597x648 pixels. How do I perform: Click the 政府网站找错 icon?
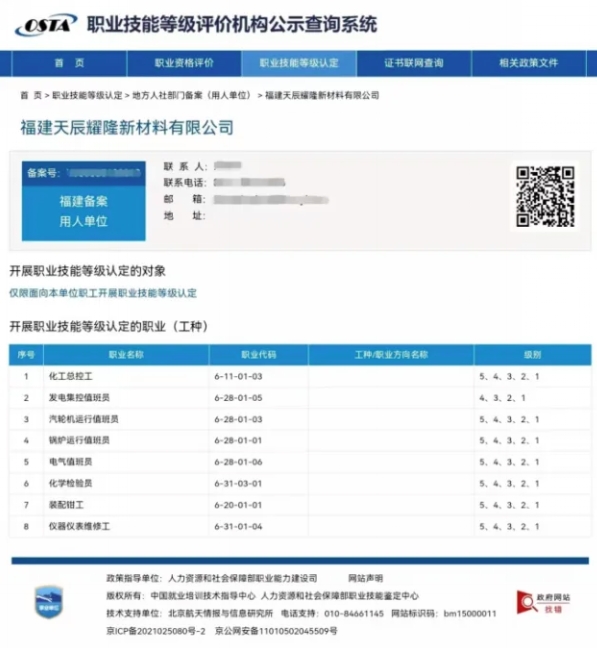coord(543,603)
